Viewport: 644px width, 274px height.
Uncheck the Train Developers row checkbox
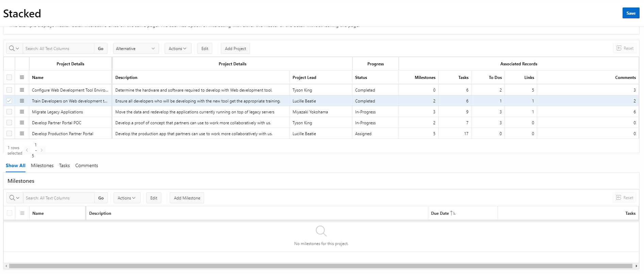pyautogui.click(x=9, y=101)
